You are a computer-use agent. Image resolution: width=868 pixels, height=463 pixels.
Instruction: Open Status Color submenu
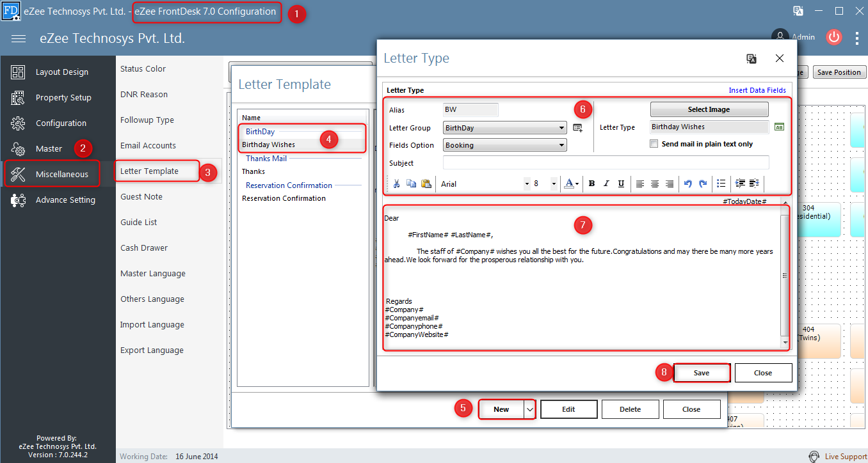143,68
